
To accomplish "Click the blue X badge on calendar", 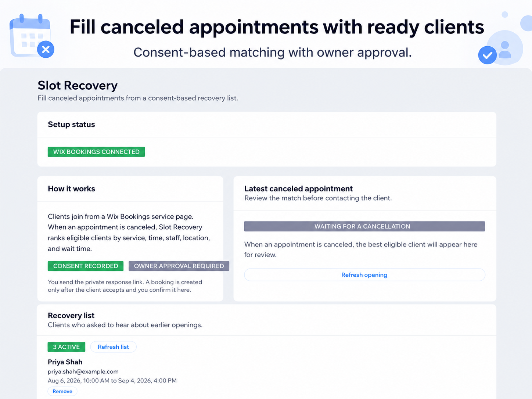I will 46,49.
